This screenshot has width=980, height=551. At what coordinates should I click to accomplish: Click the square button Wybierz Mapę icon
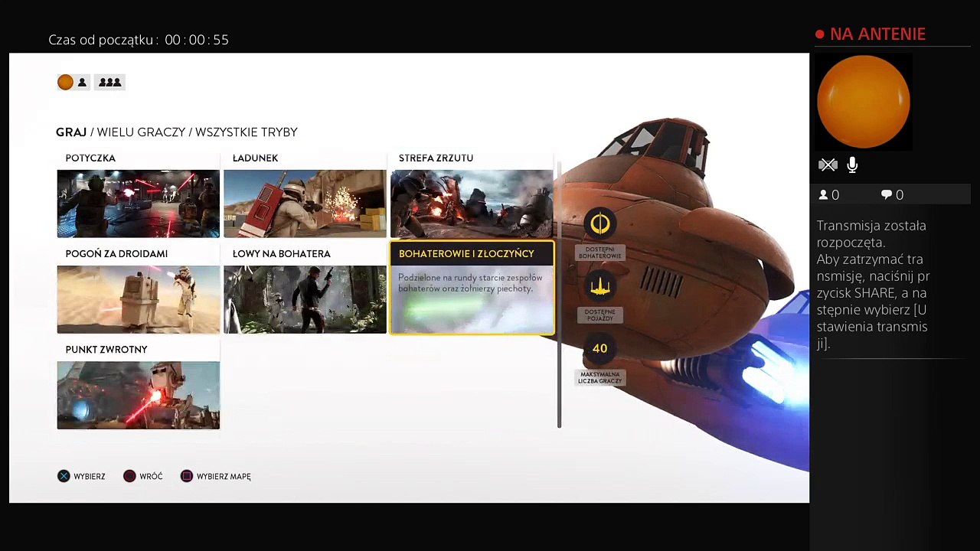click(186, 476)
